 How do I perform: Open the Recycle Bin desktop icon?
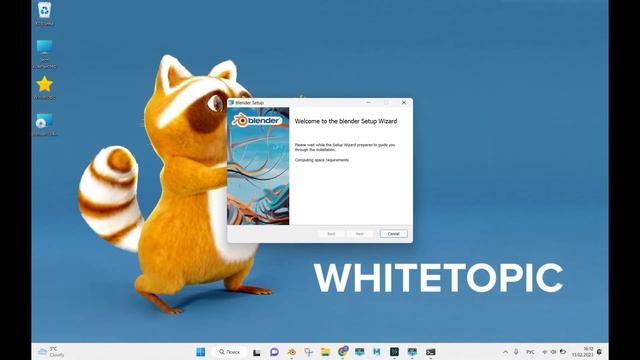click(x=44, y=14)
